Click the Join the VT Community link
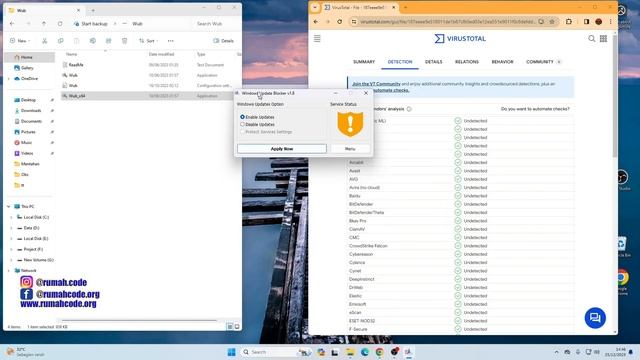The image size is (640, 360). [x=376, y=84]
